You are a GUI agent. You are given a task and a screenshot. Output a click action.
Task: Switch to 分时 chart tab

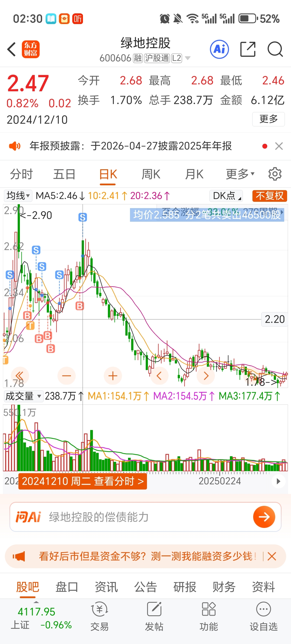[22, 174]
